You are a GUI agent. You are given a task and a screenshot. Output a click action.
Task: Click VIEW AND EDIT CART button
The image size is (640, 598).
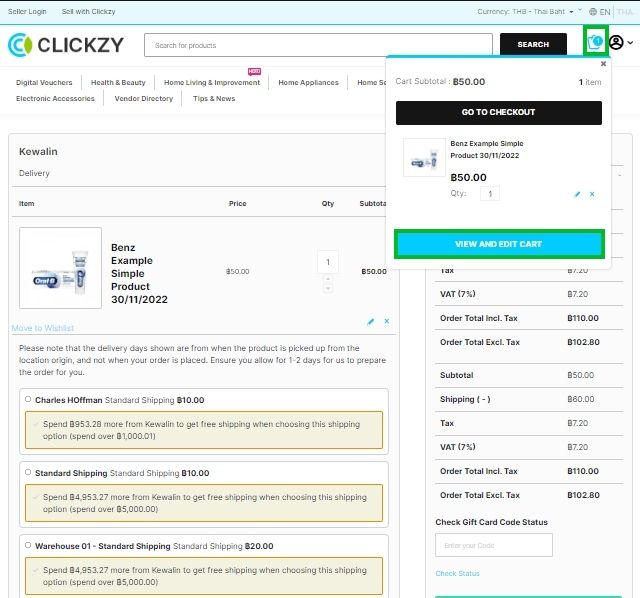coord(499,244)
